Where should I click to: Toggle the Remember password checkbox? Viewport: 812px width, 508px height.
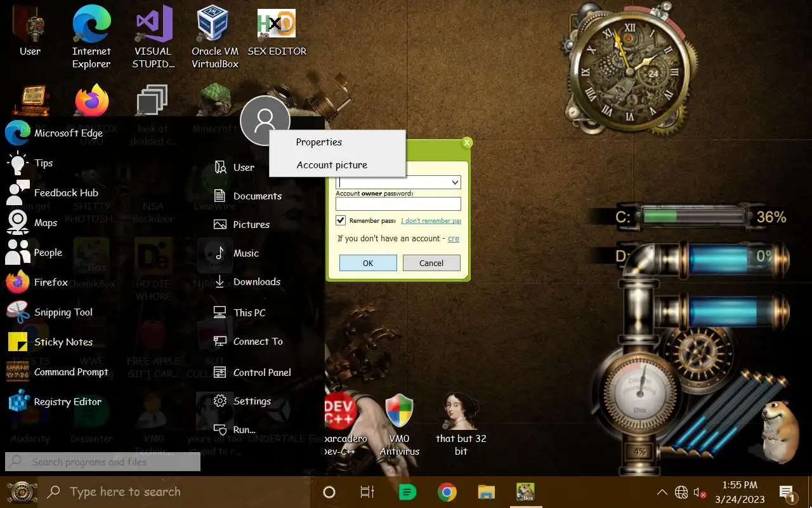coord(341,220)
